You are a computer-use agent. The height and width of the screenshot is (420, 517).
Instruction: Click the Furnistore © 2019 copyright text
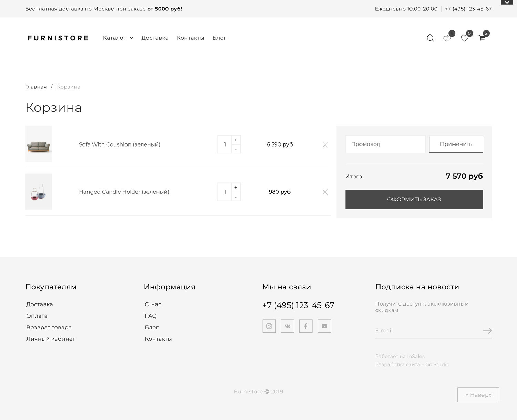[258, 392]
